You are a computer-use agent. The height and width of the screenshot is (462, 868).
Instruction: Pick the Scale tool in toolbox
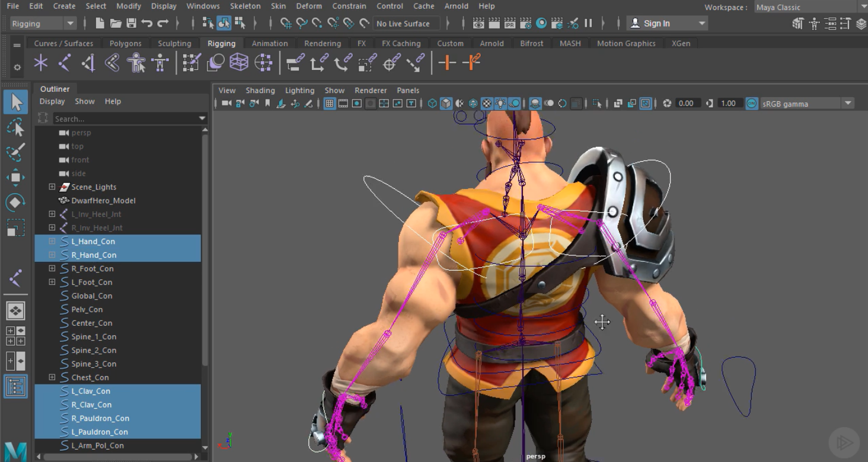pos(16,227)
